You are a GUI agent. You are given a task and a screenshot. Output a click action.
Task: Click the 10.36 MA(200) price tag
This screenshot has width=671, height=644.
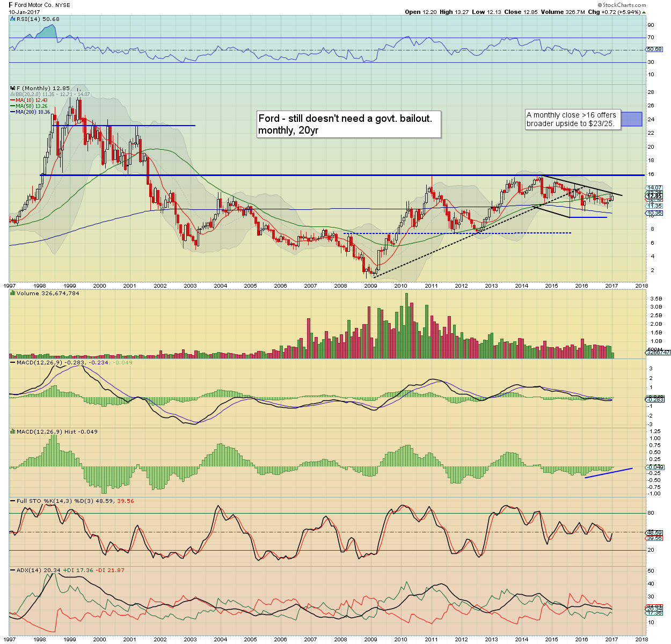click(x=654, y=213)
